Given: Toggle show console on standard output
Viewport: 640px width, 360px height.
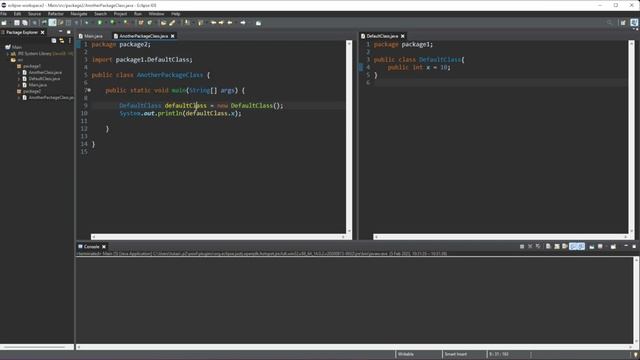Looking at the screenshot, I should (573, 247).
